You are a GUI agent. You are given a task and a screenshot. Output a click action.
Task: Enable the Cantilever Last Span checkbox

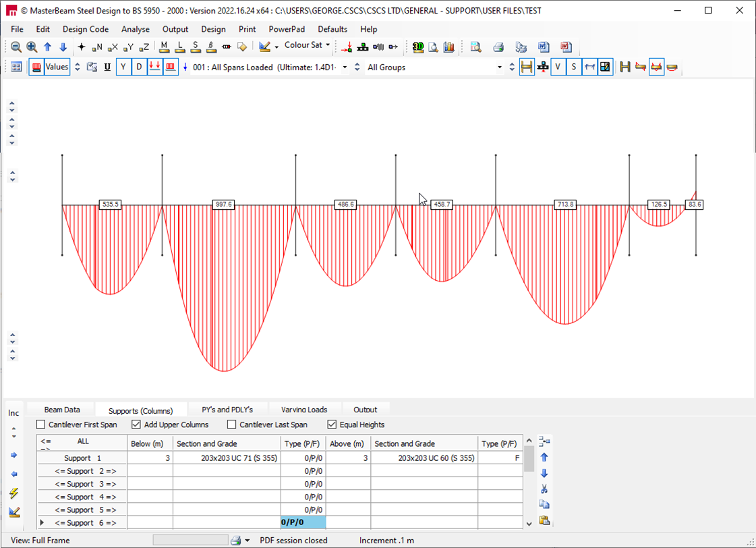[231, 424]
